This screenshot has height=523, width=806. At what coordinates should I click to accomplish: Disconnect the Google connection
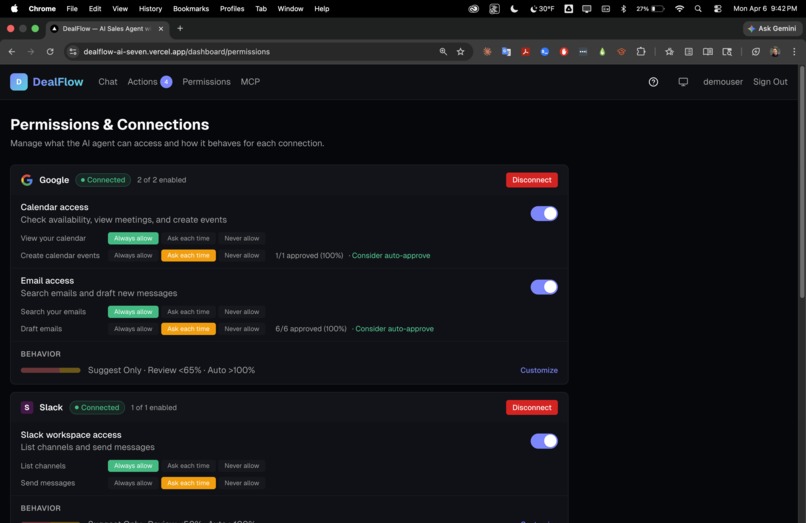(532, 180)
